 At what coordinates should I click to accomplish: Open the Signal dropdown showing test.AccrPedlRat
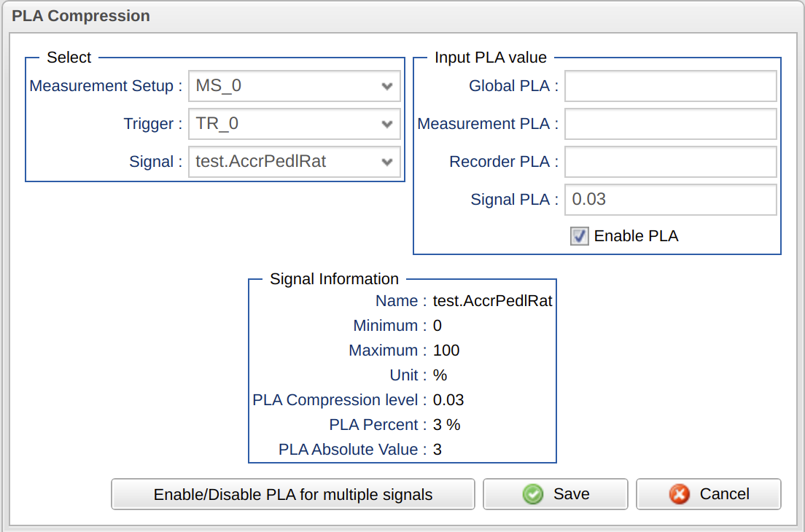pyautogui.click(x=294, y=162)
